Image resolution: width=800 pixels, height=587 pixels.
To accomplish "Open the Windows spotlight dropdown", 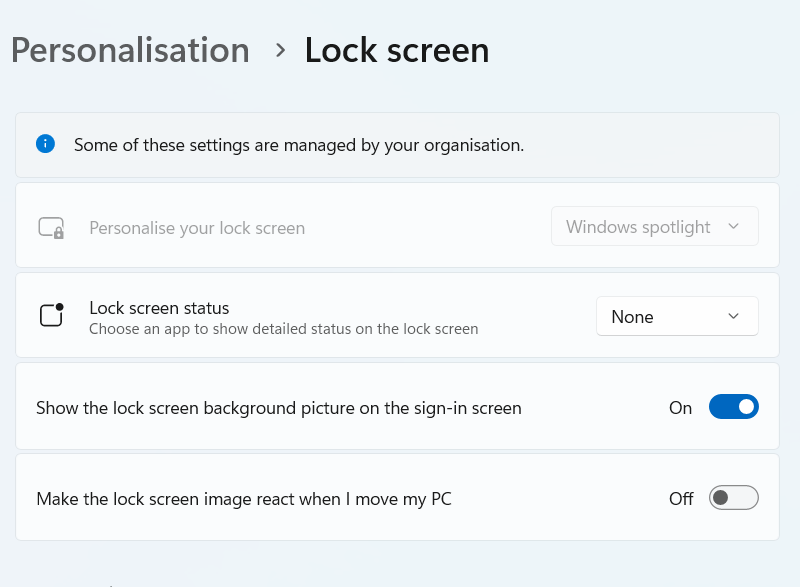I will click(655, 227).
